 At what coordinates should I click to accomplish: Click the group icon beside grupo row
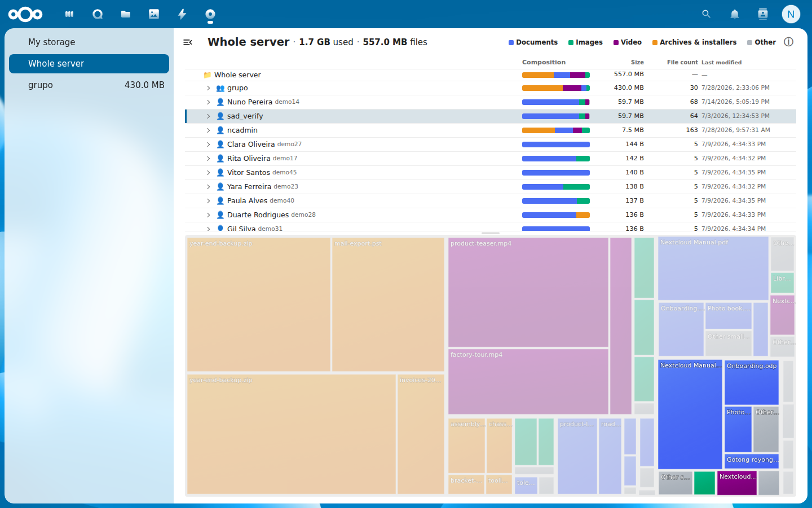220,88
